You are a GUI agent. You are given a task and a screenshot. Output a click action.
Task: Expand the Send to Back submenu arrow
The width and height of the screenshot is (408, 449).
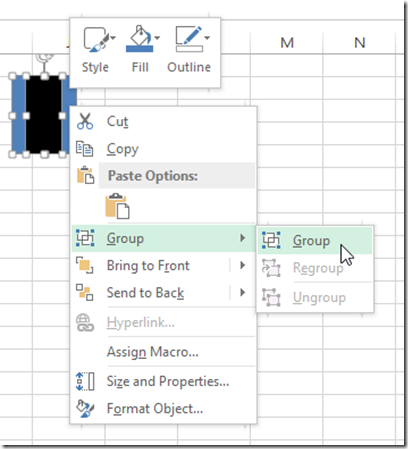[x=243, y=292]
